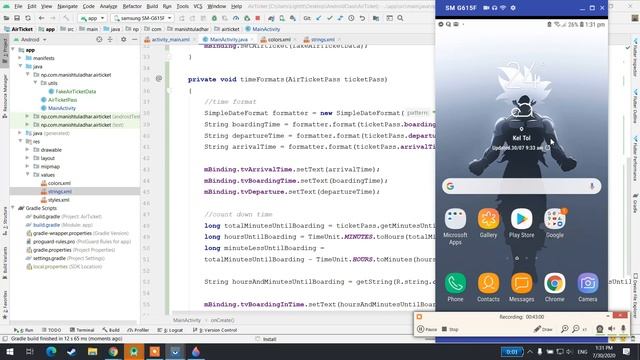The height and width of the screenshot is (360, 640).
Task: Open the Logcat tool window
Action: pos(170,330)
